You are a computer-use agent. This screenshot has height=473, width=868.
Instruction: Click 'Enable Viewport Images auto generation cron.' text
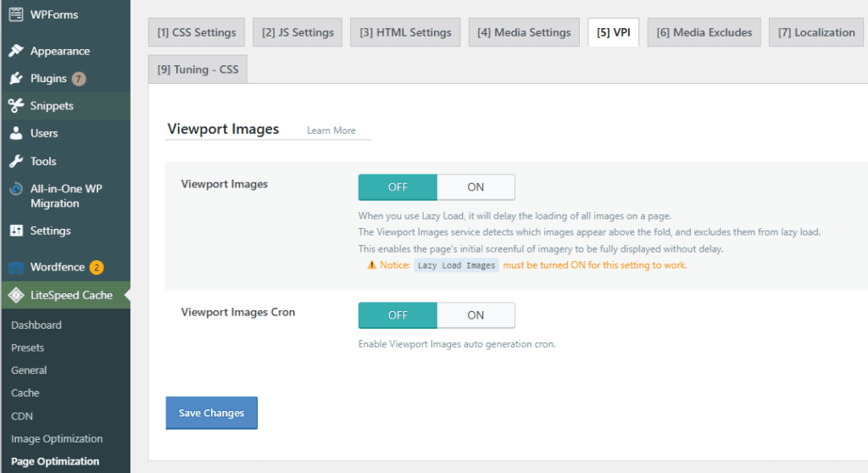click(457, 344)
